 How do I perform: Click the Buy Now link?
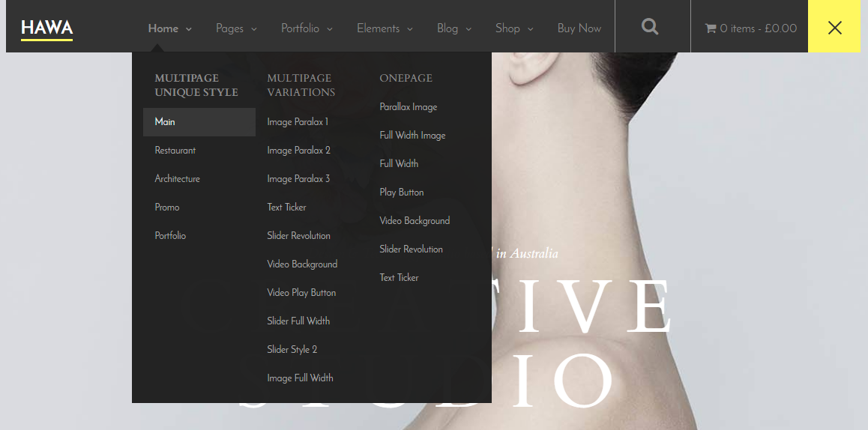point(579,28)
